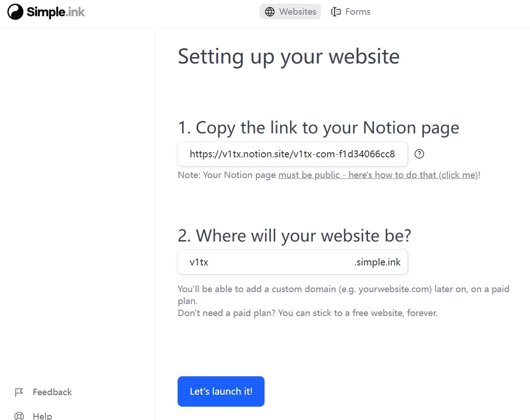Click the Help chat icon
The height and width of the screenshot is (420, 530).
coord(19,415)
